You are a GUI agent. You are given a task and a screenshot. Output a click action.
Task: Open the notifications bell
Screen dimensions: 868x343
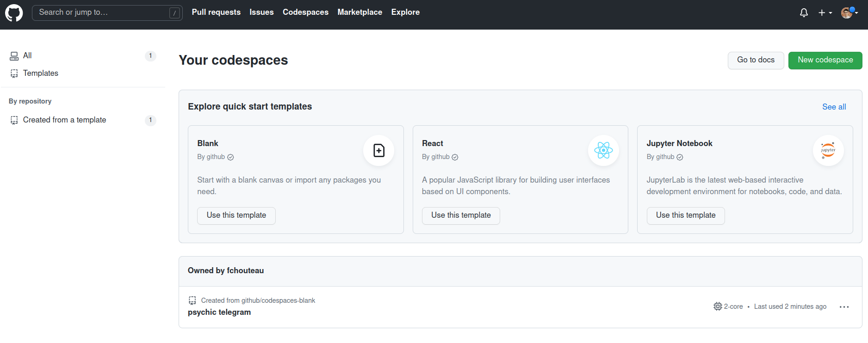[x=804, y=13]
